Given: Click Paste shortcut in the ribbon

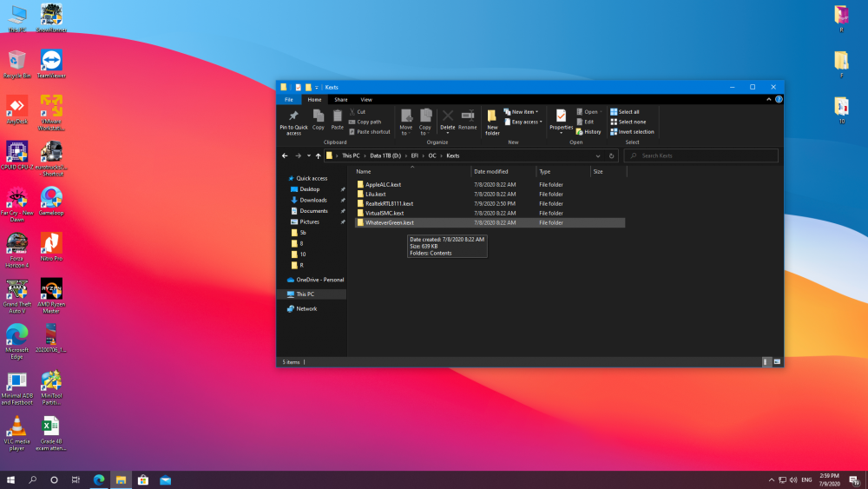Looking at the screenshot, I should click(x=370, y=132).
